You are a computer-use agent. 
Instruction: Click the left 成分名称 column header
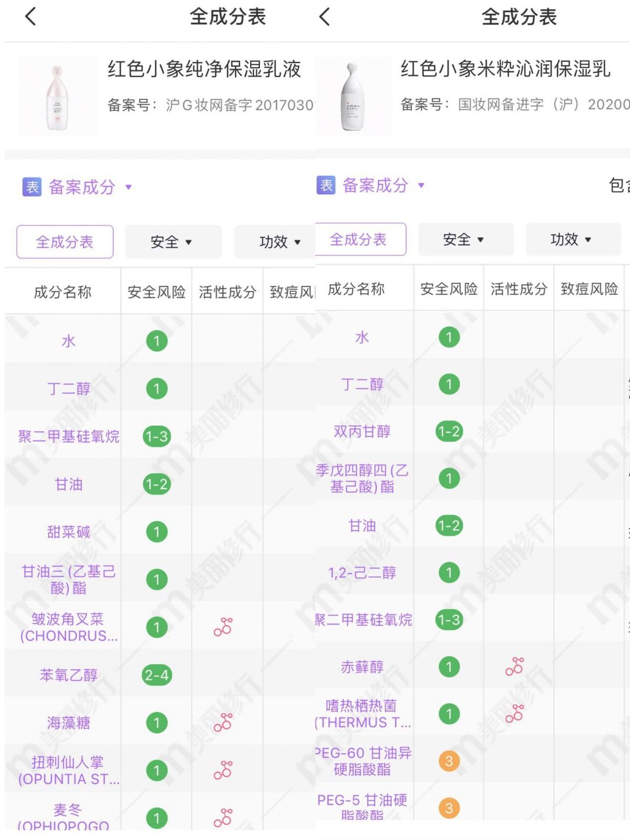(x=62, y=292)
